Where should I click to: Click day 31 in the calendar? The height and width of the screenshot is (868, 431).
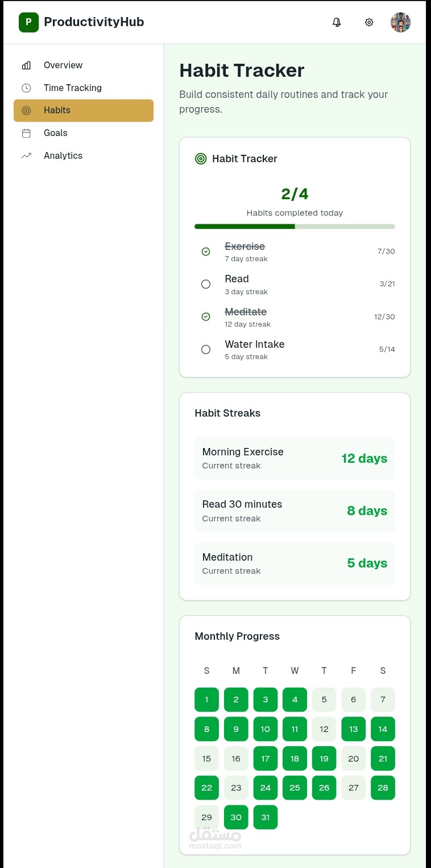266,817
